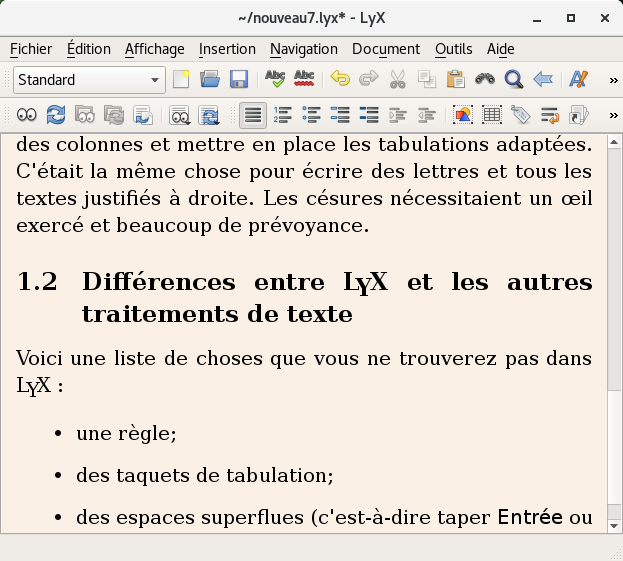Click the section number '1.2'
Viewport: 623px width, 561px height.
pyautogui.click(x=37, y=282)
